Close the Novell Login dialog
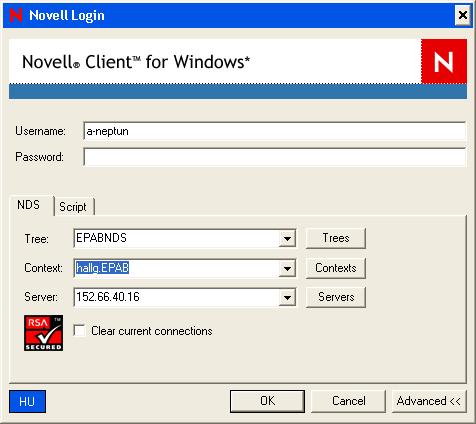The height and width of the screenshot is (424, 476). 463,15
